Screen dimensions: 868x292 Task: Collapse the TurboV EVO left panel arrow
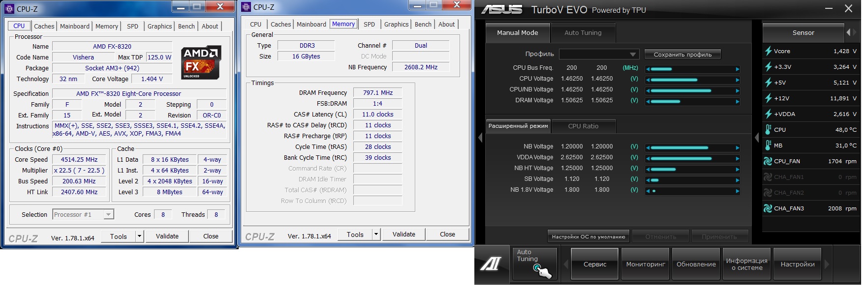click(x=480, y=138)
